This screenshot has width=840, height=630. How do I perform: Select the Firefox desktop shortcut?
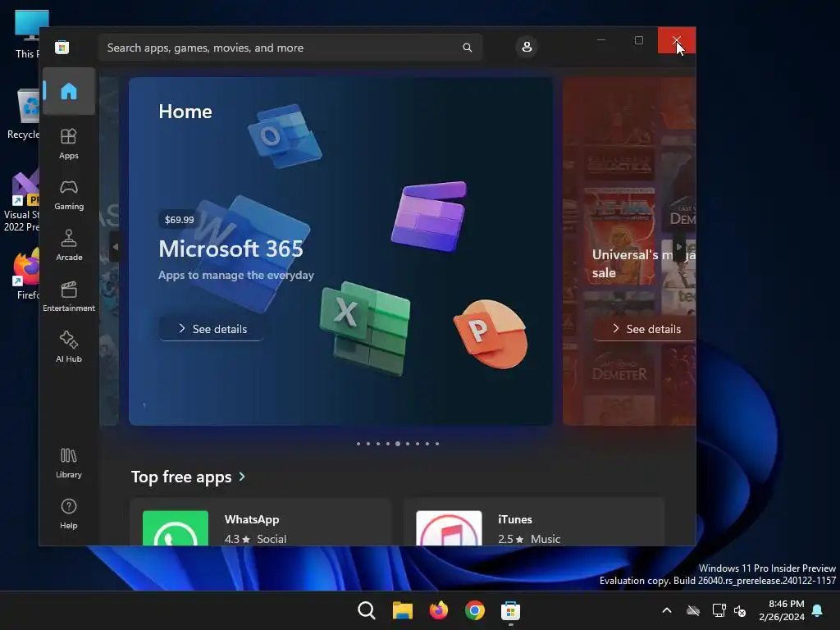click(27, 274)
